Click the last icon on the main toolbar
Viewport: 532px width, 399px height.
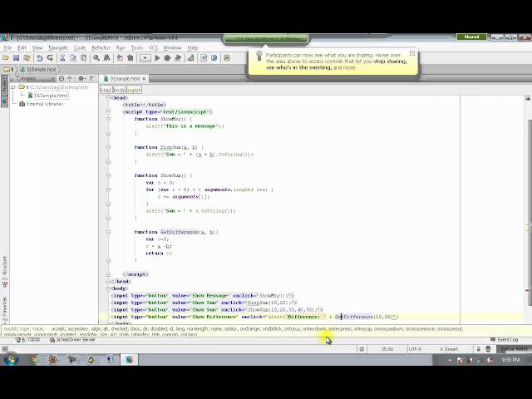click(227, 58)
